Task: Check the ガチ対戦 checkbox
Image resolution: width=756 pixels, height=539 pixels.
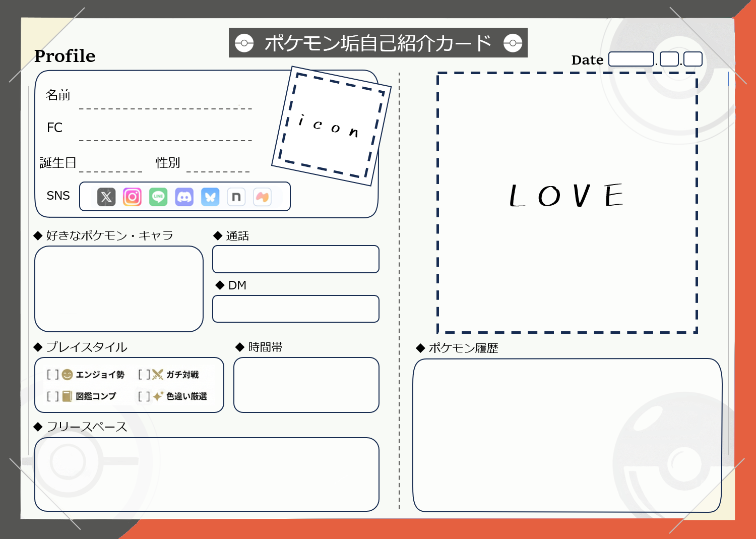Action: pos(145,375)
